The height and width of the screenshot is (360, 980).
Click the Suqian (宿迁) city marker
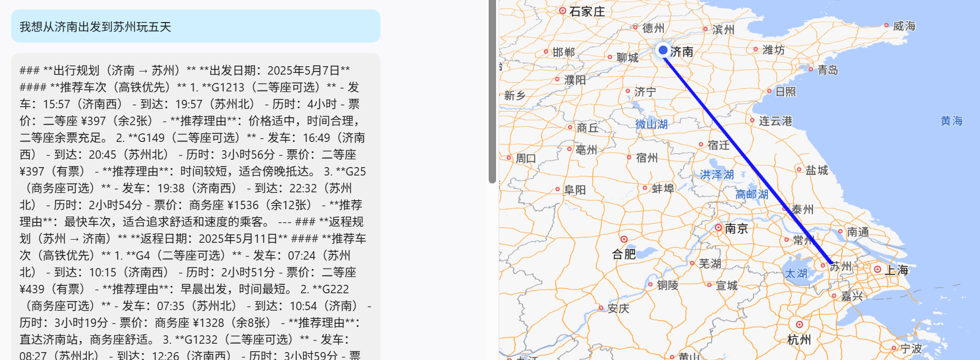pos(701,145)
